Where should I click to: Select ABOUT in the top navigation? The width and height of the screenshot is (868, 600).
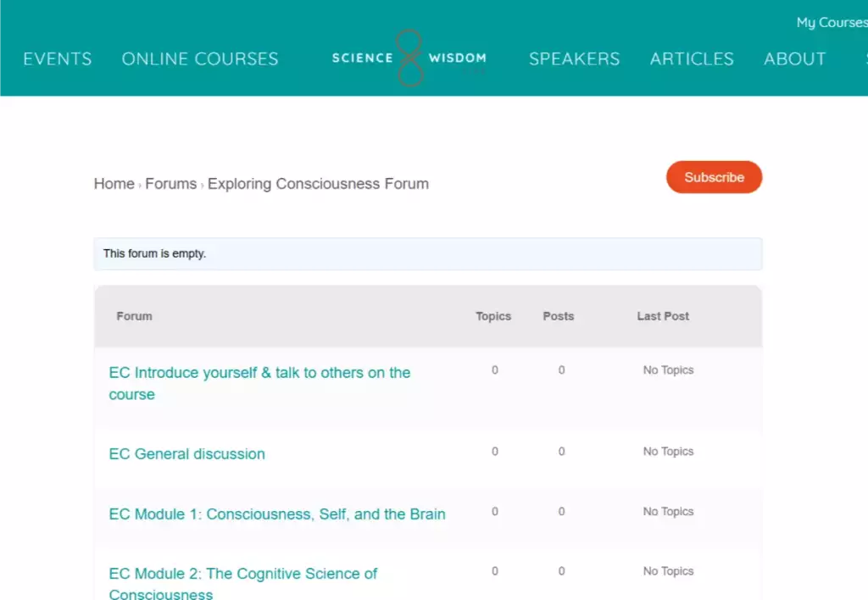(794, 58)
